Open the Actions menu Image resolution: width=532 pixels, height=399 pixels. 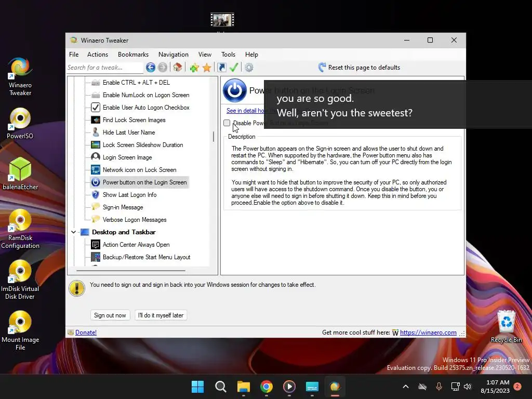(98, 54)
